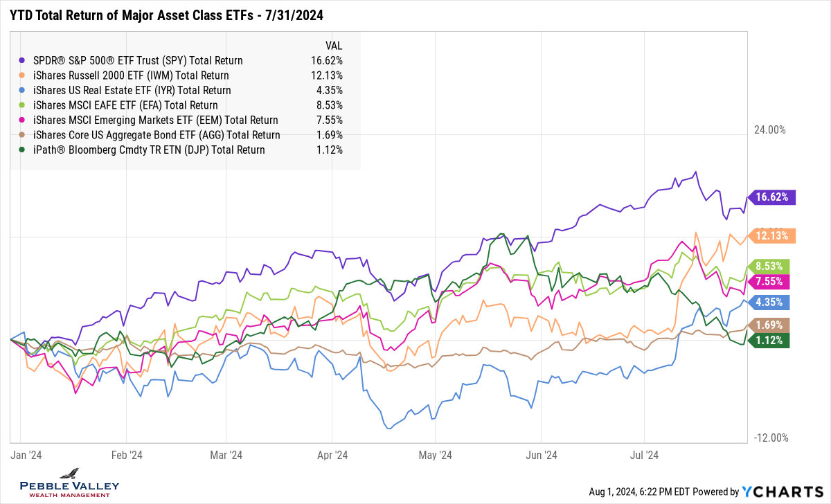Click the orange IWM legend dot
The width and height of the screenshot is (831, 504).
(x=24, y=75)
